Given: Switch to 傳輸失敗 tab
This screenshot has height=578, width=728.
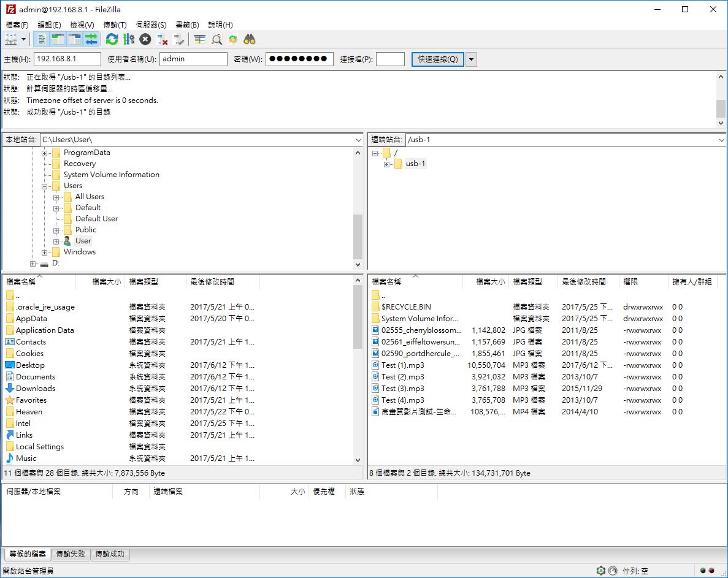Looking at the screenshot, I should 71,554.
